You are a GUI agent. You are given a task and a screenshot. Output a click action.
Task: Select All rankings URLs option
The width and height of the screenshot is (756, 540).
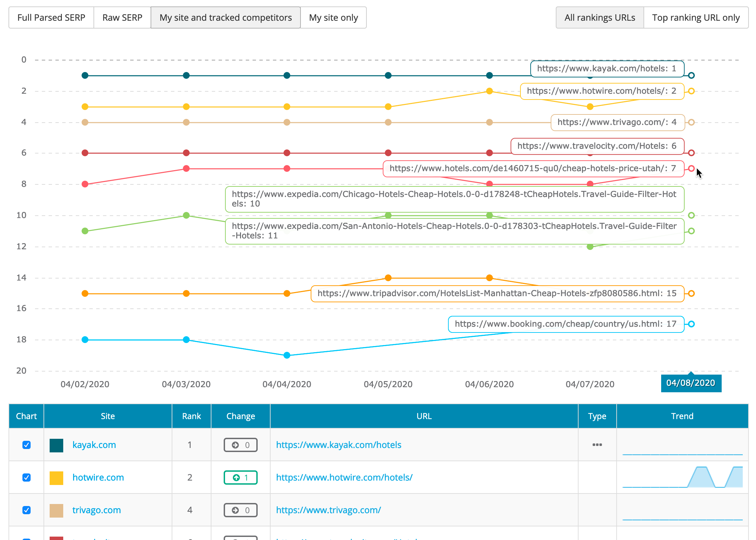[600, 18]
